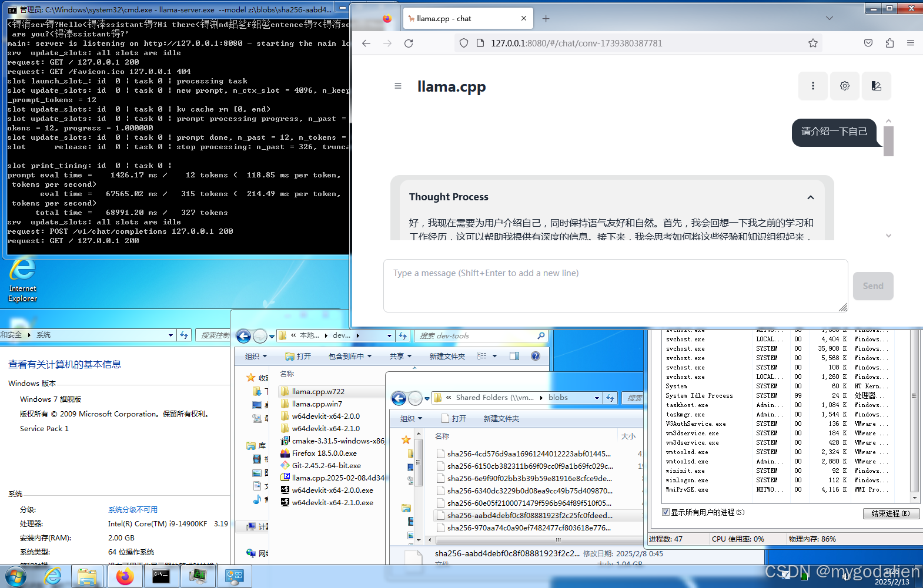Open Firefox extensions icon

889,43
